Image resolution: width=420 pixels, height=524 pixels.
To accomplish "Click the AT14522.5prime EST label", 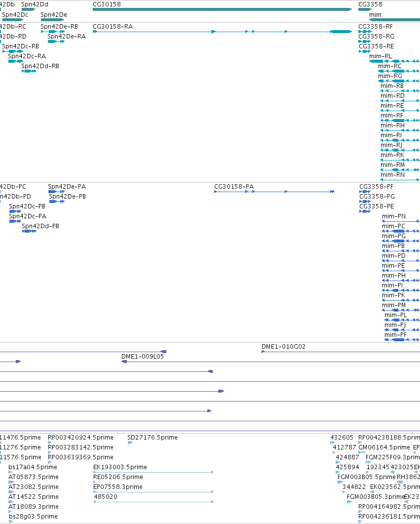I will [34, 497].
